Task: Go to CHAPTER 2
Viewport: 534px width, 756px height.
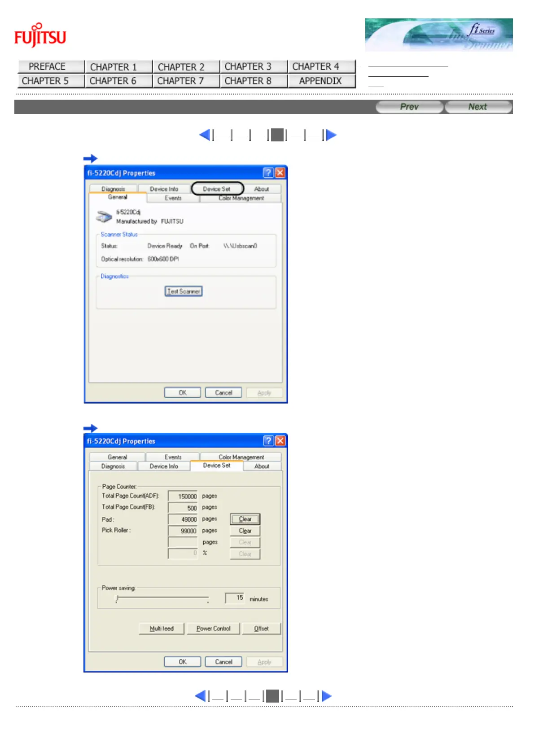Action: [x=186, y=66]
